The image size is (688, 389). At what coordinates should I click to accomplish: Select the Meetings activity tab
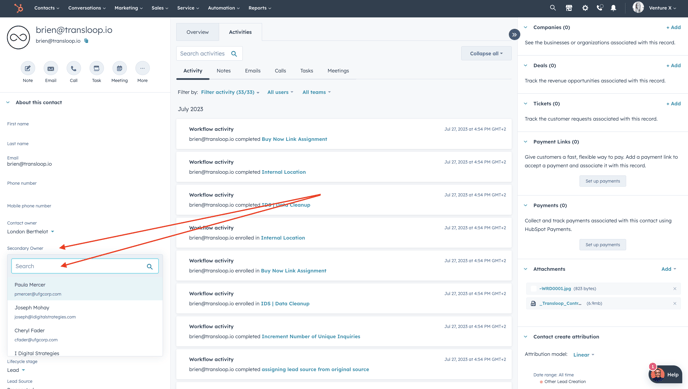click(x=338, y=71)
